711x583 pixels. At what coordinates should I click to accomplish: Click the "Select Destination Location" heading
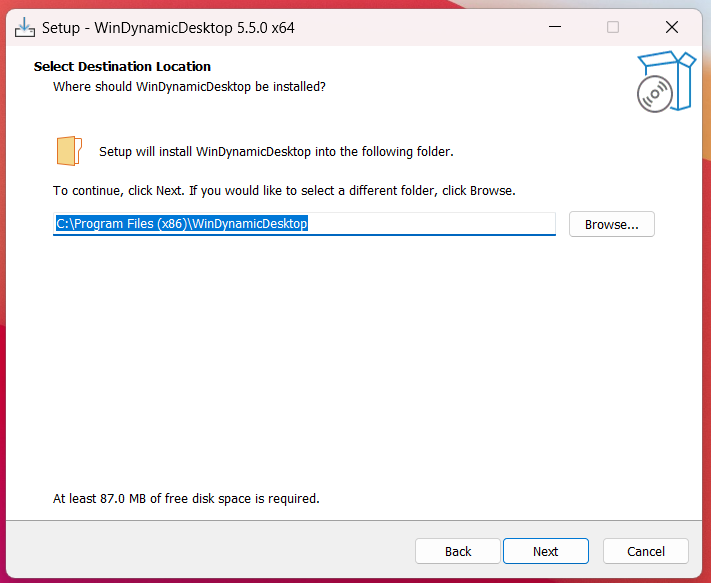(x=122, y=67)
